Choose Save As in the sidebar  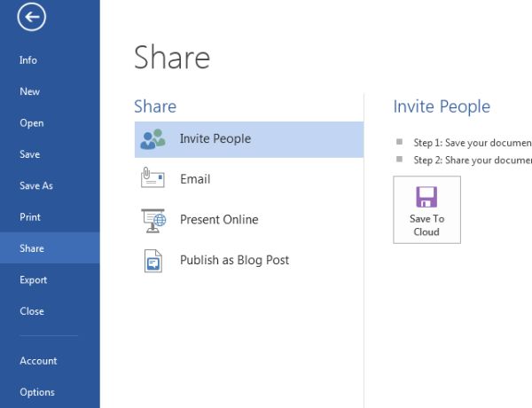tap(36, 185)
